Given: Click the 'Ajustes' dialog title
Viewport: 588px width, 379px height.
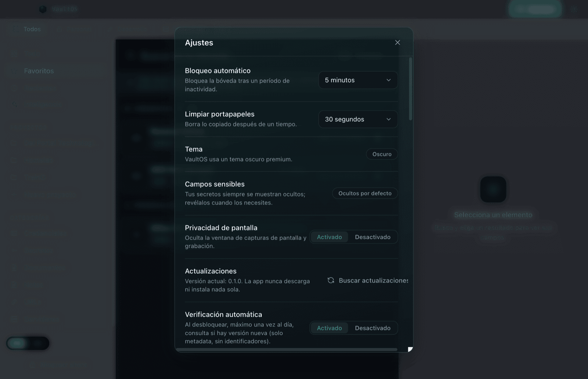Looking at the screenshot, I should pyautogui.click(x=199, y=43).
